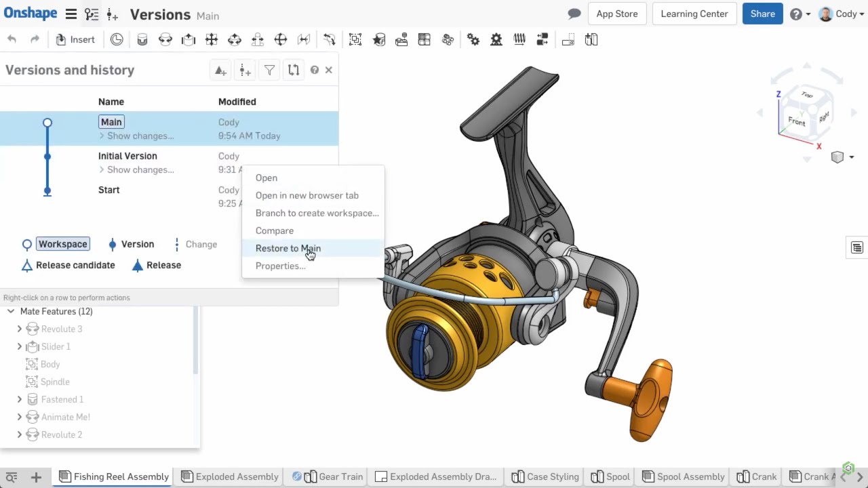Choose the Gear relation tool
The height and width of the screenshot is (488, 868).
click(473, 40)
